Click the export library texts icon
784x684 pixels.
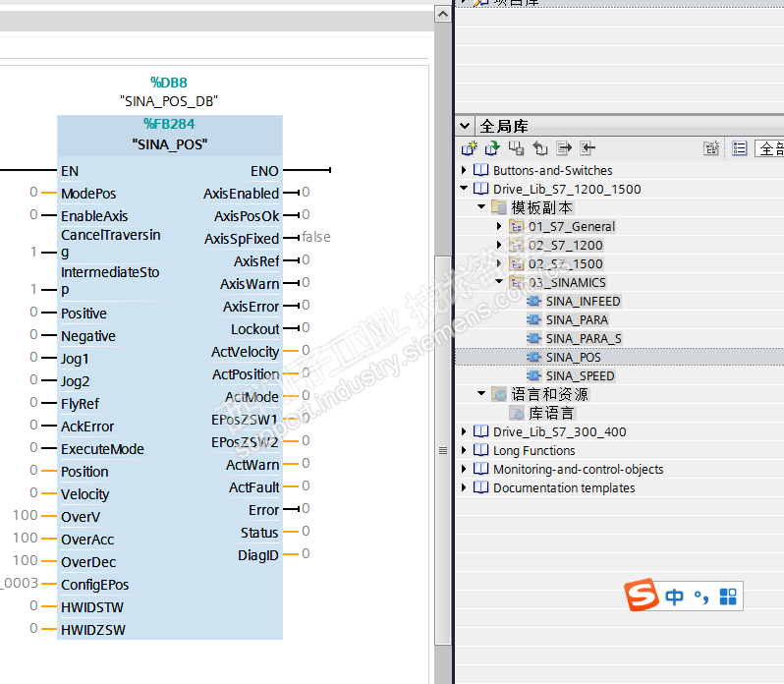pyautogui.click(x=564, y=148)
